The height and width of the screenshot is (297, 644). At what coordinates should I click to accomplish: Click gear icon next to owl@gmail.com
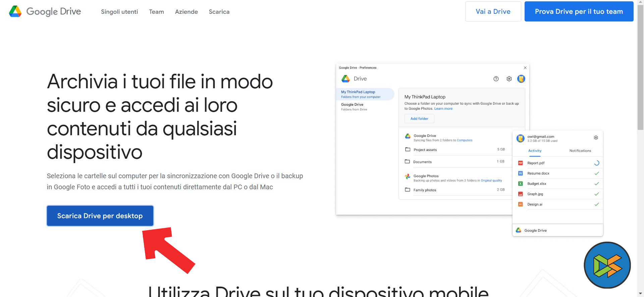[596, 138]
